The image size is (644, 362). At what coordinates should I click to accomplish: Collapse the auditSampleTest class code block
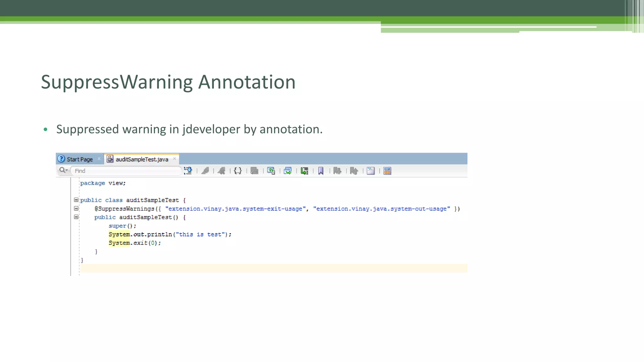tap(76, 200)
